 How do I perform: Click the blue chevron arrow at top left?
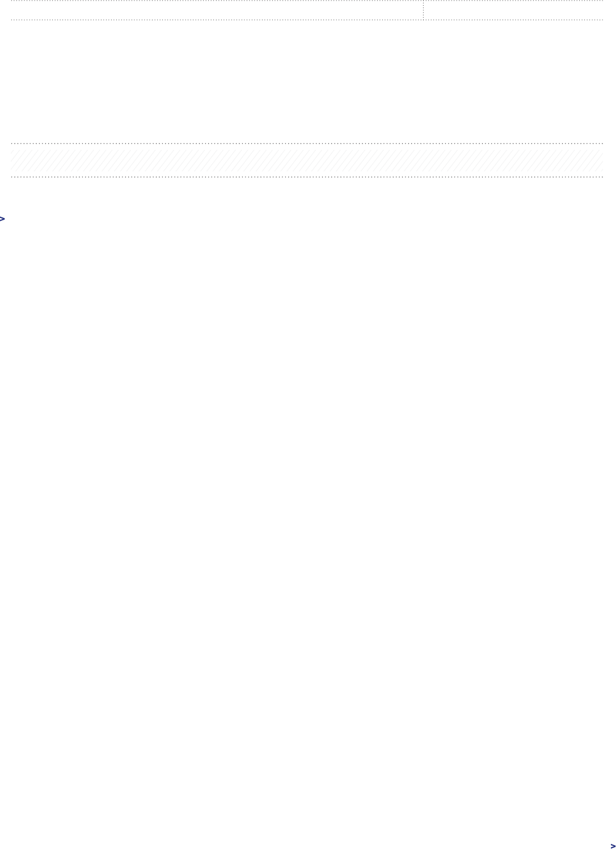pyautogui.click(x=2, y=218)
